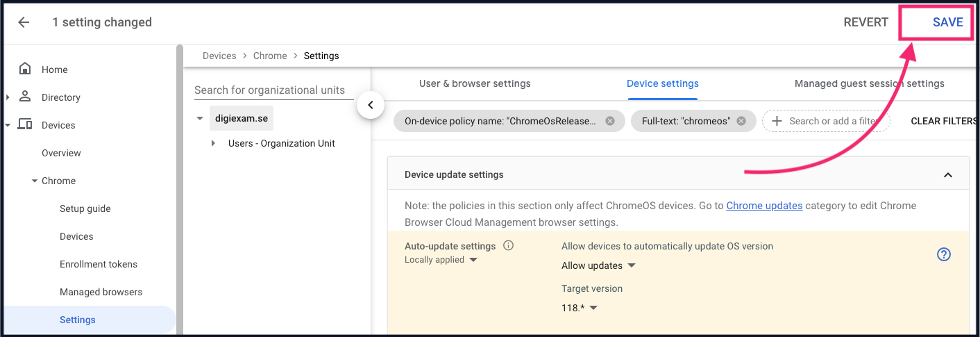Image resolution: width=980 pixels, height=337 pixels.
Task: Click Search for organizational units field
Action: coord(269,90)
